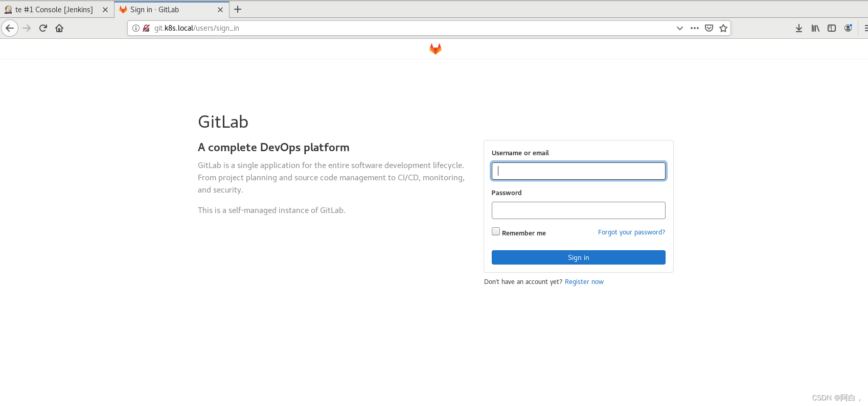Focus the Password input field
The height and width of the screenshot is (406, 868).
point(579,210)
